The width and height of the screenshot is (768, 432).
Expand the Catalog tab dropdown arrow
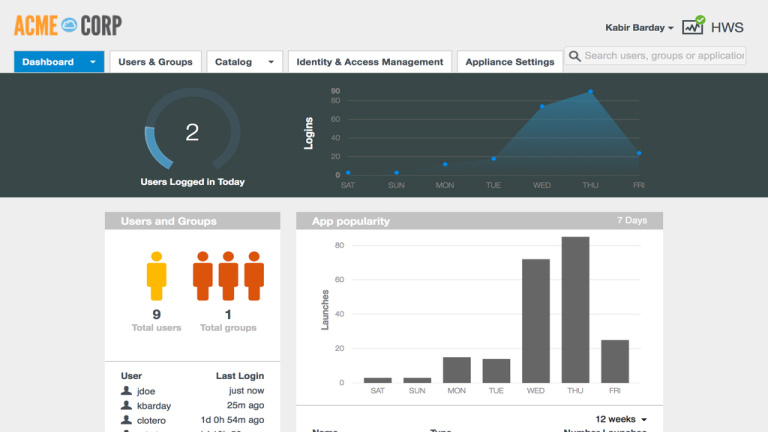pos(271,62)
